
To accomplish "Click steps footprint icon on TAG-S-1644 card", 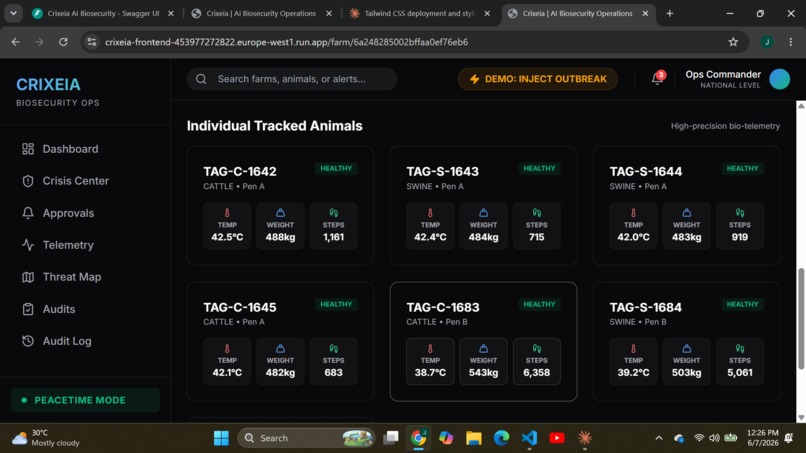I will click(x=740, y=212).
